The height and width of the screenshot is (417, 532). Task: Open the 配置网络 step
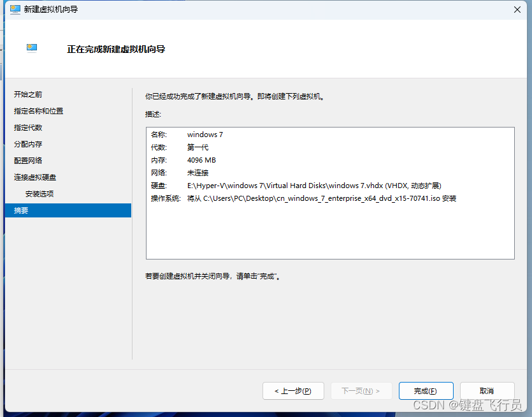29,159
